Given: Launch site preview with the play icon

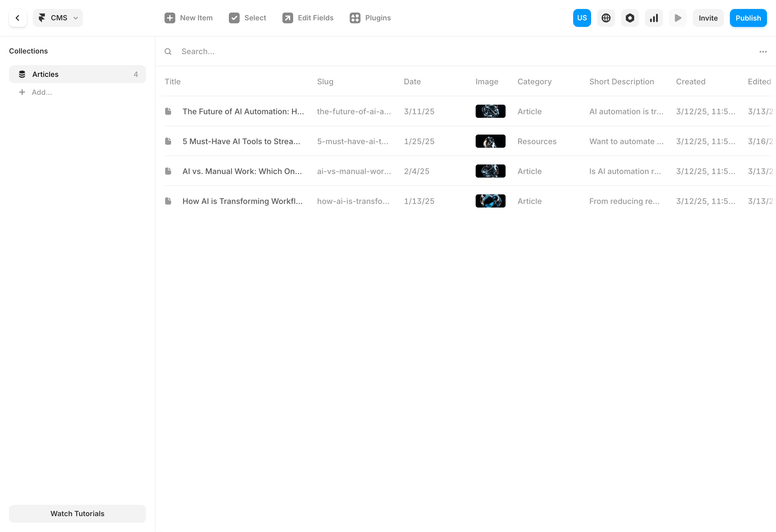Looking at the screenshot, I should pyautogui.click(x=678, y=18).
